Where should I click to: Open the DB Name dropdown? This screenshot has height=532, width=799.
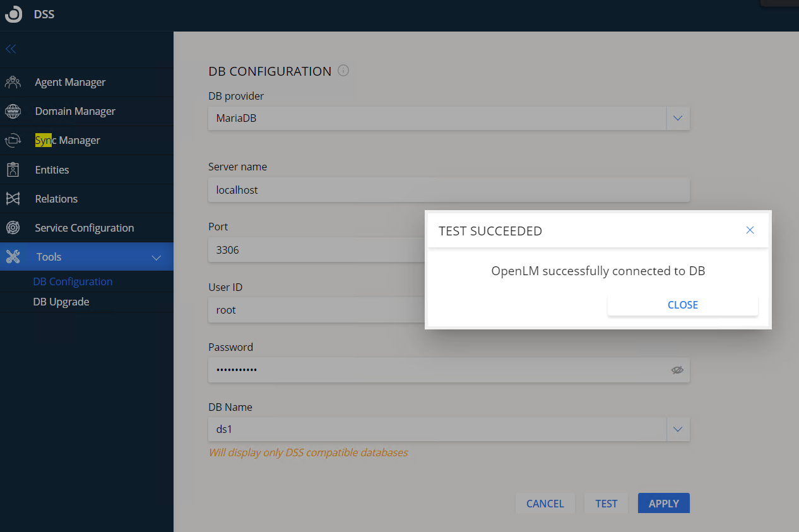[x=678, y=429]
